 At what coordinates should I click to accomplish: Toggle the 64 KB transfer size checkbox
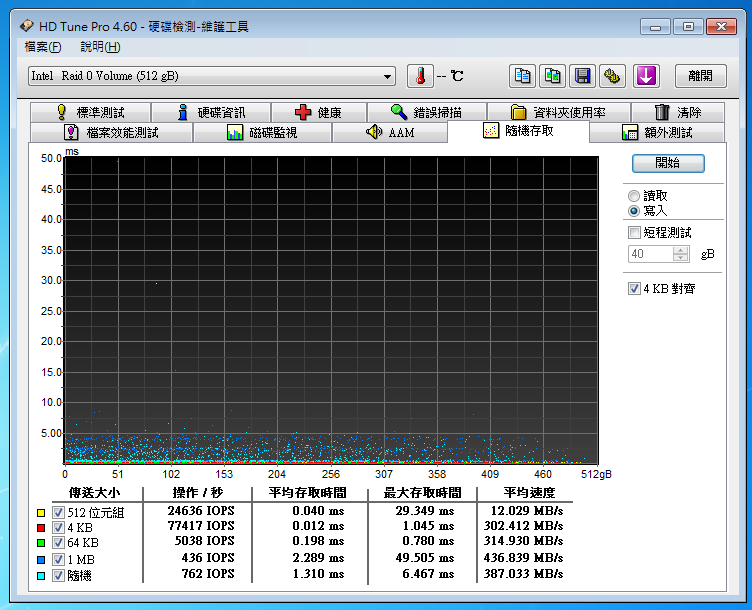(59, 542)
